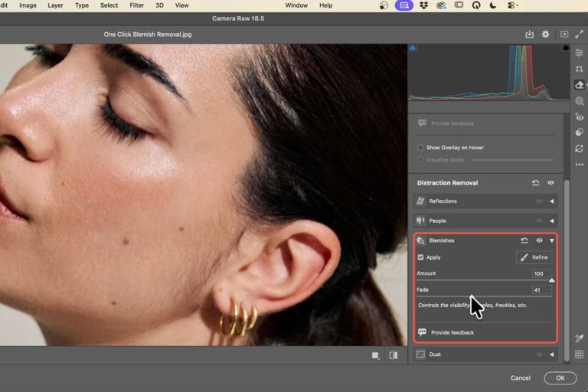Click the Visualize Spots slider
The height and width of the screenshot is (392, 588).
512,160
